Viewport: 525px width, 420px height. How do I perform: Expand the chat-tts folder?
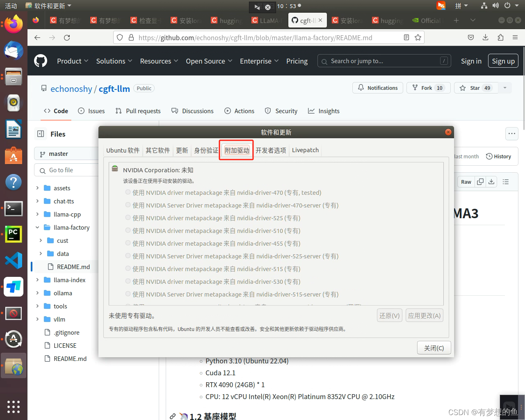click(37, 201)
